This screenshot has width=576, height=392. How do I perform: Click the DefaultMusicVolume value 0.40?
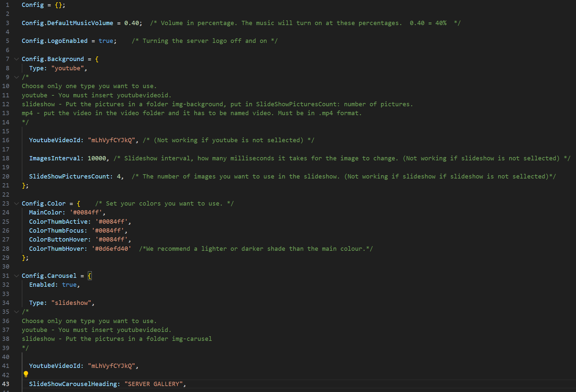point(132,23)
